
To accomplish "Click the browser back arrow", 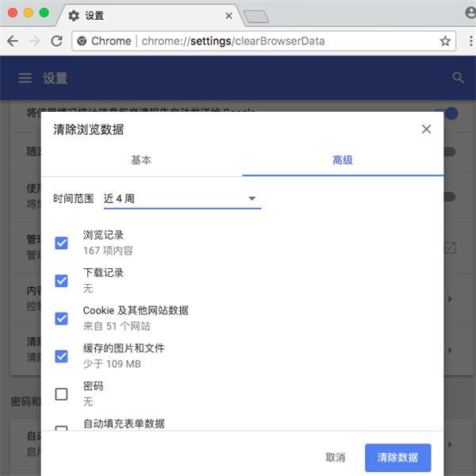I will point(13,40).
